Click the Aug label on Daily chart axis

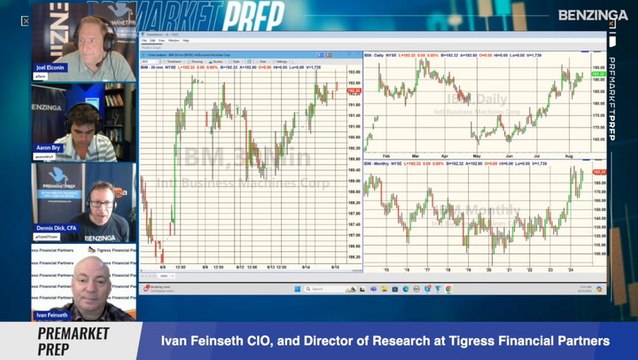(569, 156)
